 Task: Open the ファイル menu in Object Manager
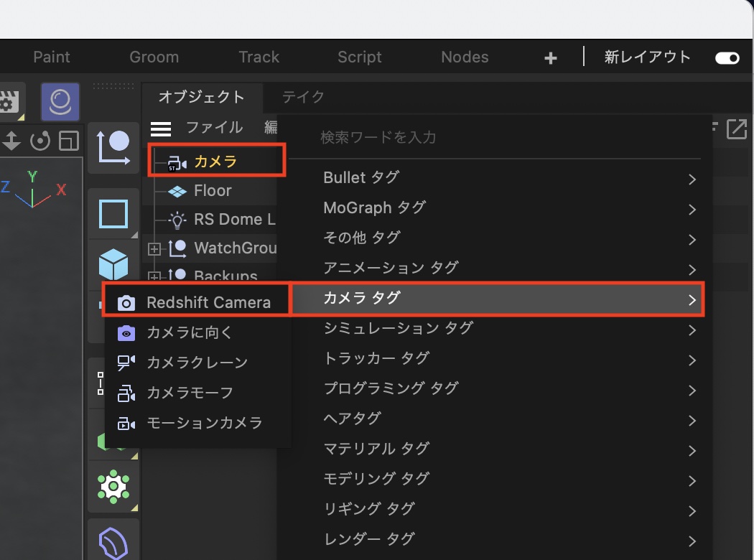point(214,128)
